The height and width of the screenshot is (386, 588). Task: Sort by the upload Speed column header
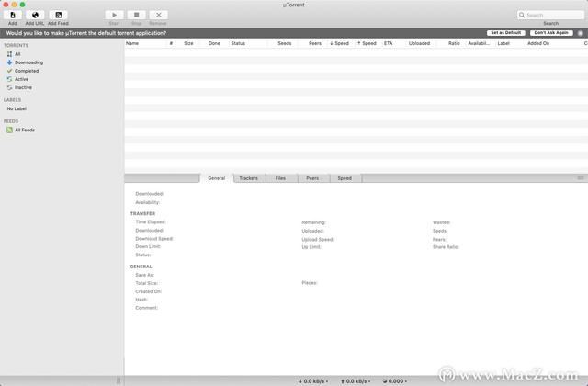[367, 43]
